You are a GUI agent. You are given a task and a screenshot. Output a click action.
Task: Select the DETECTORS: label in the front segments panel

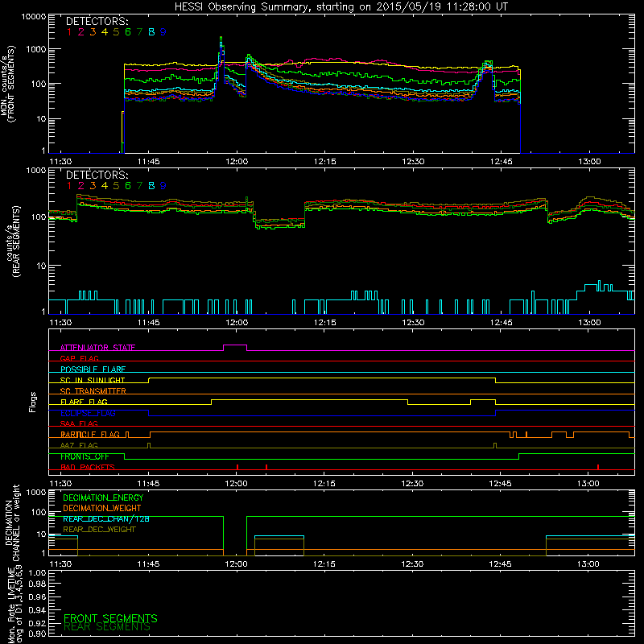pos(97,22)
